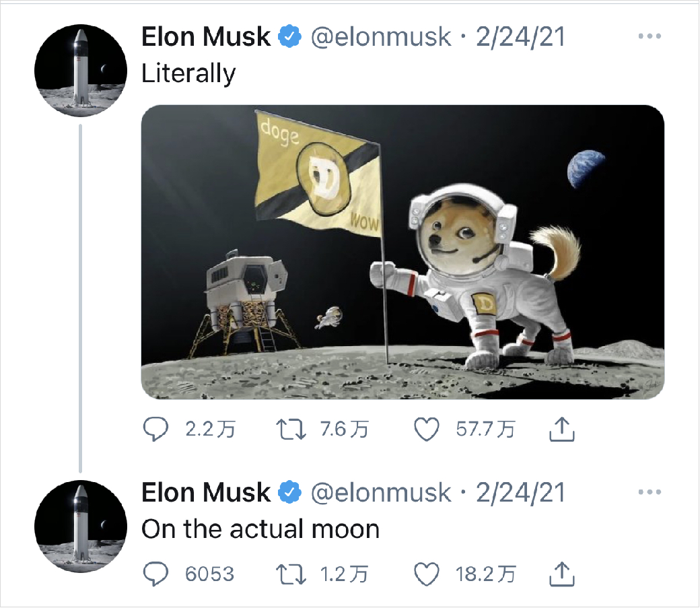Screen dimensions: 700x608
Task: Open the @elonmusk handle on first tweet
Action: (x=380, y=36)
